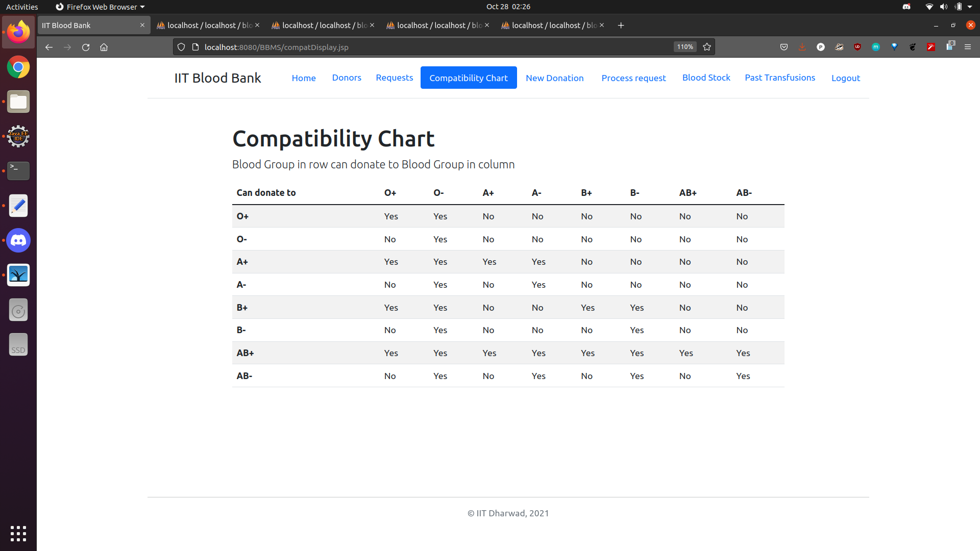Image resolution: width=980 pixels, height=551 pixels.
Task: Click the home icon in navigation bar
Action: pos(105,47)
